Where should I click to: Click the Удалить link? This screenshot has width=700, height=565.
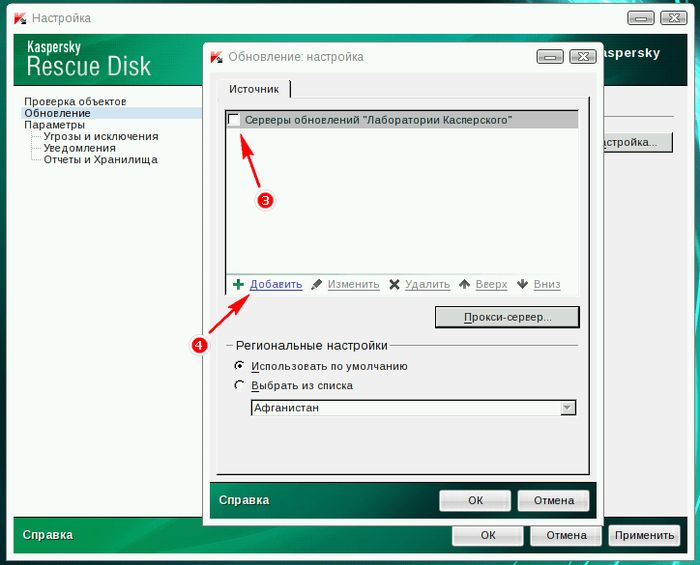click(x=428, y=284)
